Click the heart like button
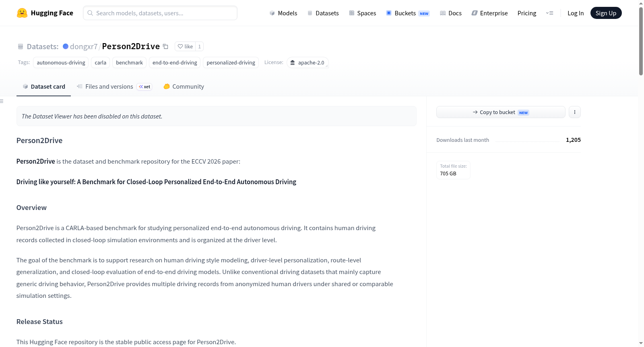The image size is (644, 347). (185, 46)
